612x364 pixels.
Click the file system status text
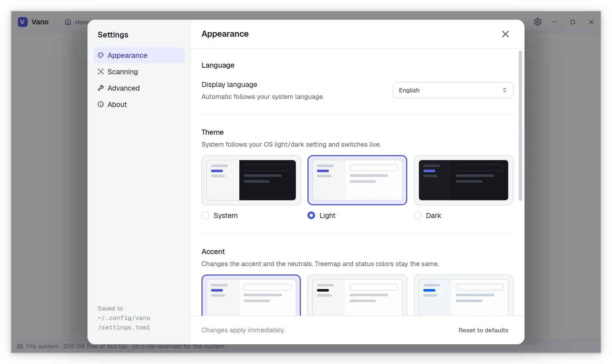tap(125, 346)
